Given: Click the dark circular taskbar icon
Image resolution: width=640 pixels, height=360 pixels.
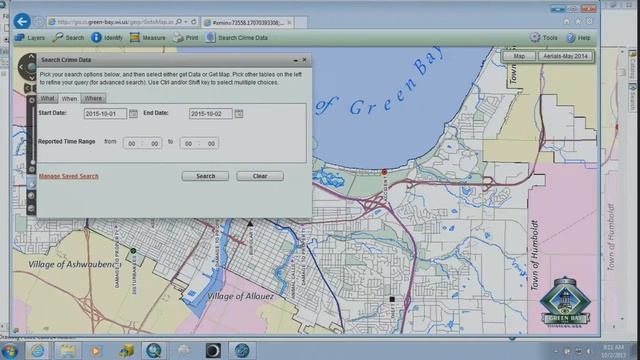Looking at the screenshot, I should (x=213, y=351).
